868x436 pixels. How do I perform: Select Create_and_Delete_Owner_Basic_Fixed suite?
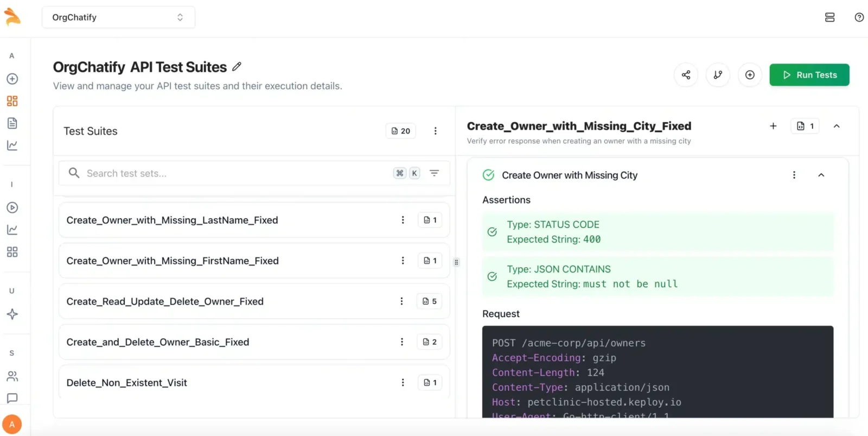[x=254, y=342]
